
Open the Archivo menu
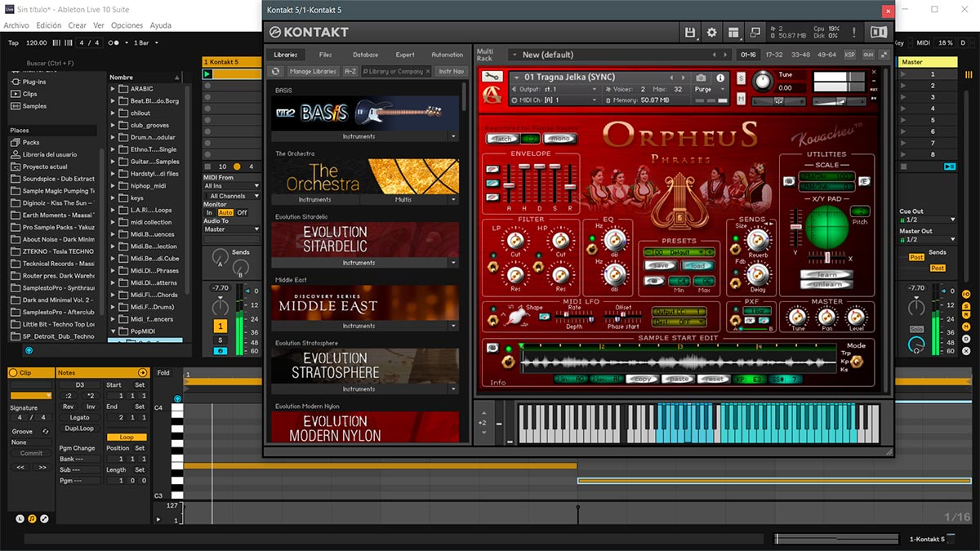tap(16, 25)
